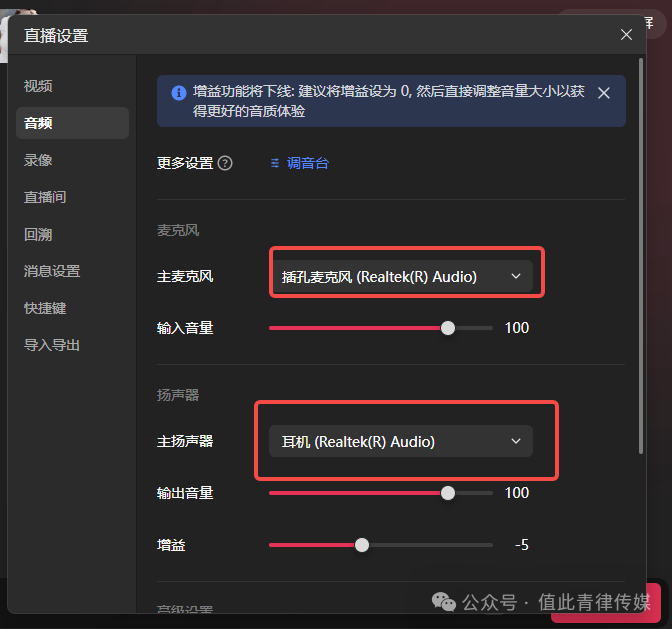The image size is (672, 629).
Task: Click the info icon in the notice banner
Action: [x=179, y=93]
